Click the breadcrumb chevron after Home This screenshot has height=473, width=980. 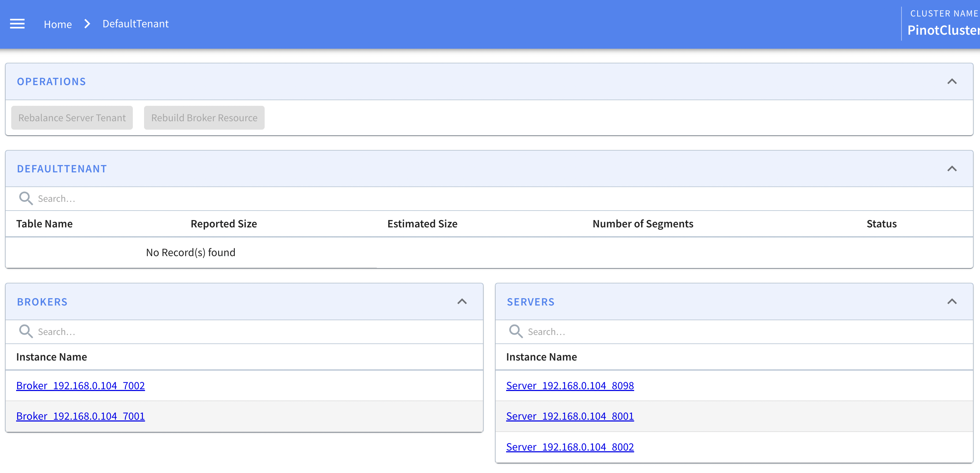(87, 23)
